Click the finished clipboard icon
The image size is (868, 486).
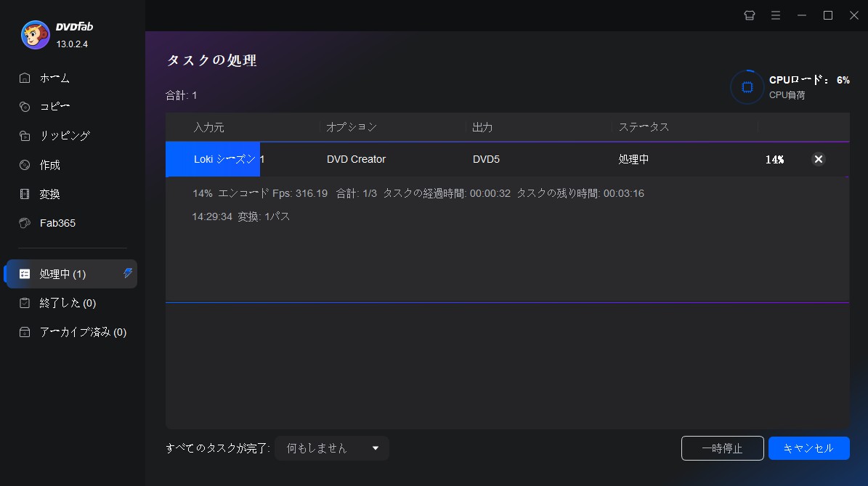(25, 303)
